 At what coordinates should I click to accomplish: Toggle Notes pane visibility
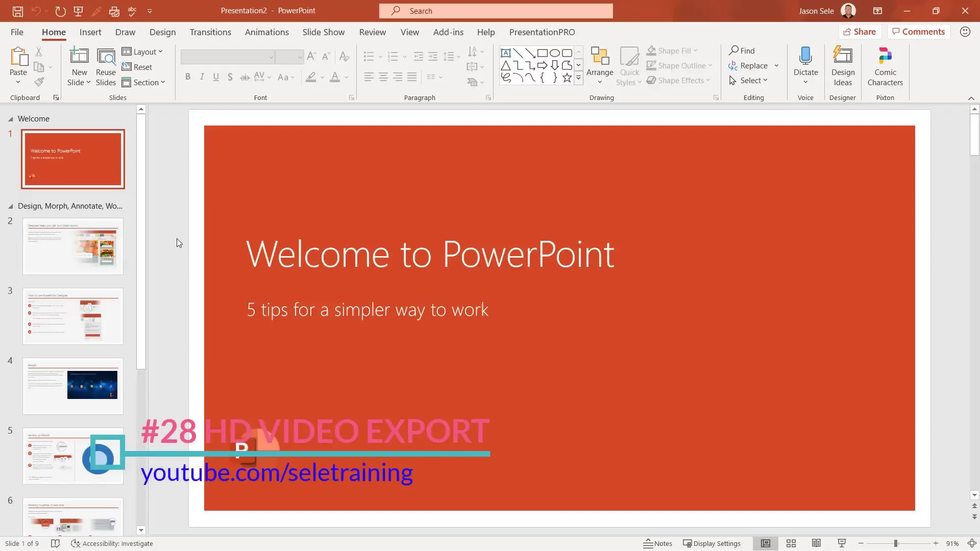coord(657,543)
